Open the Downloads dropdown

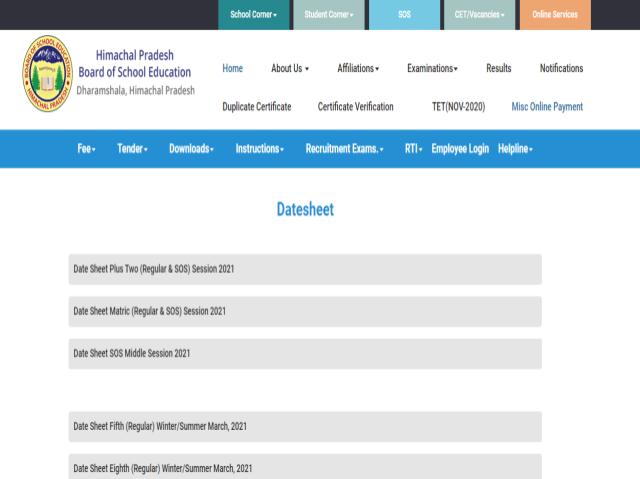[191, 149]
